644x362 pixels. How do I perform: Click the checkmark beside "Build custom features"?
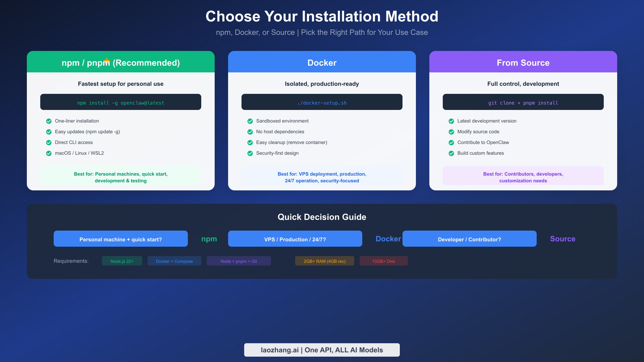(x=451, y=153)
